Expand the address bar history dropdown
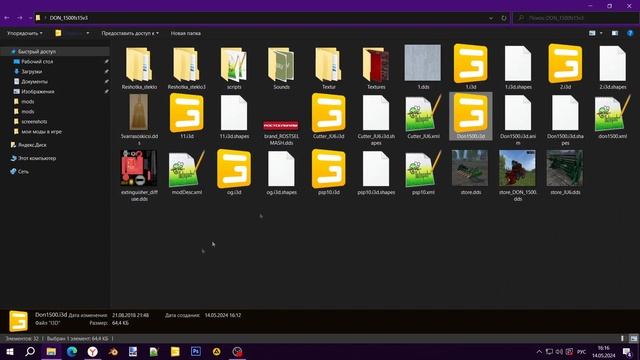The height and width of the screenshot is (360, 640). 491,18
